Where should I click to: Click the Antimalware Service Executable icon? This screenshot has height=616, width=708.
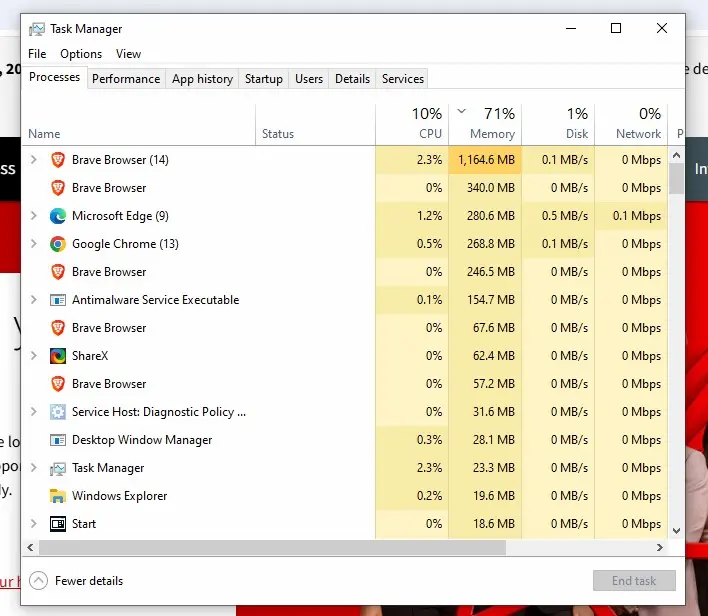(x=58, y=300)
